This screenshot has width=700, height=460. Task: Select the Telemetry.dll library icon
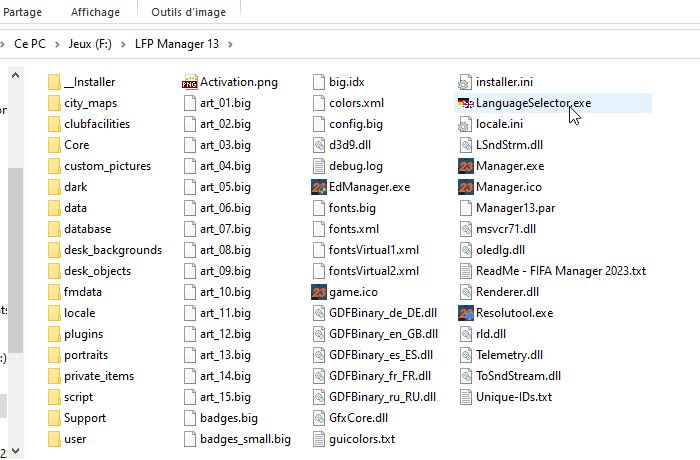tap(466, 355)
